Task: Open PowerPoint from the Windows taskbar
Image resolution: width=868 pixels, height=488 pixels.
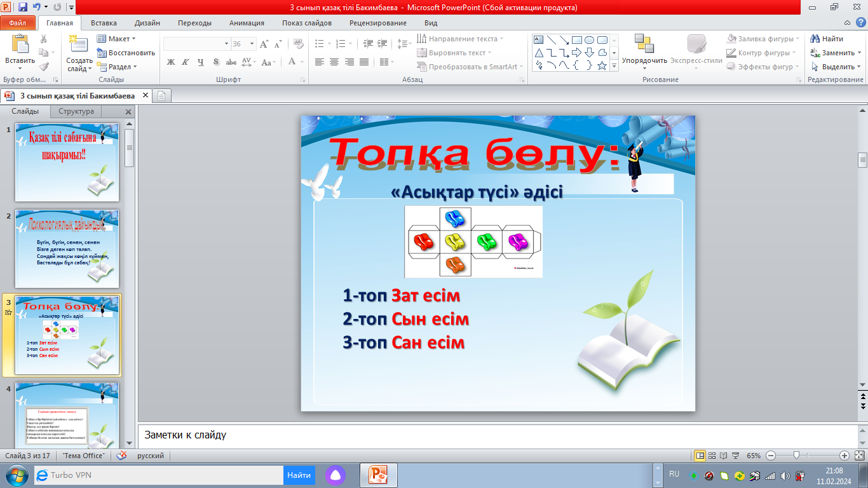Action: coord(379,475)
